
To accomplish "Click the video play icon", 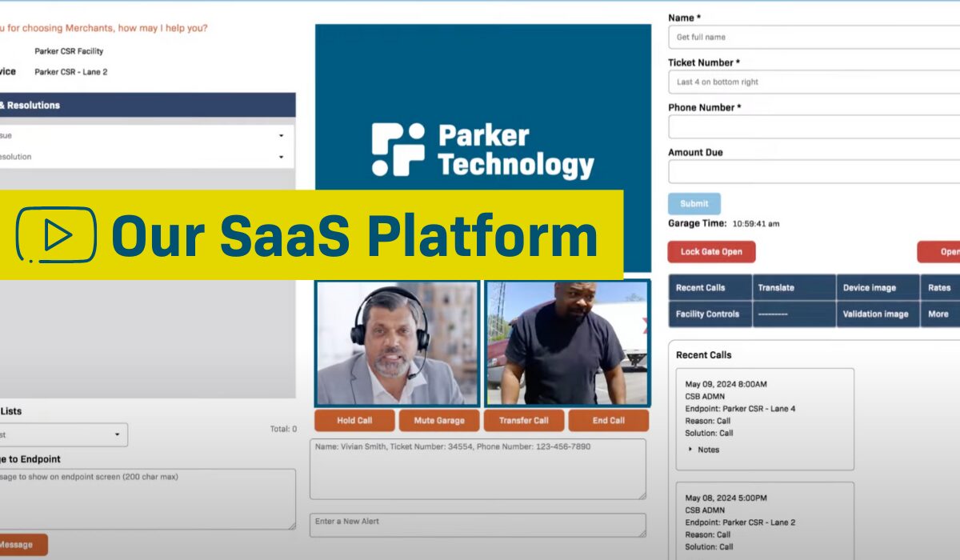I will pyautogui.click(x=56, y=235).
